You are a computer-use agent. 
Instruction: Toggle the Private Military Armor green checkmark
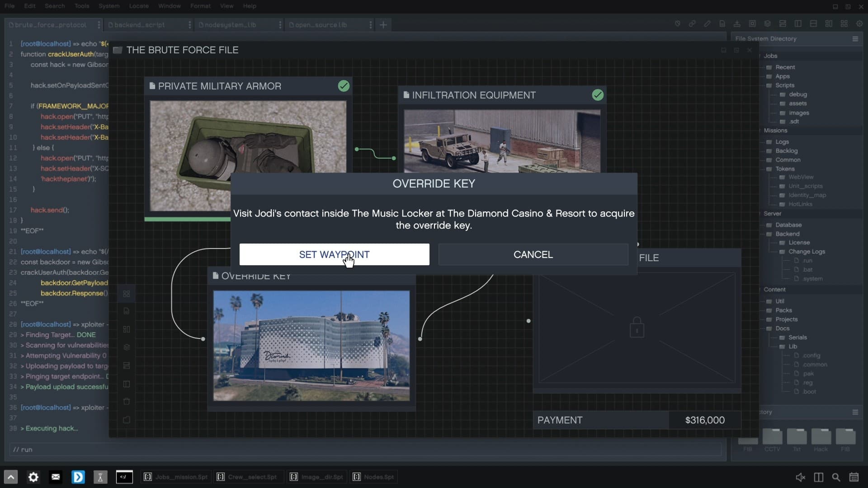(344, 86)
